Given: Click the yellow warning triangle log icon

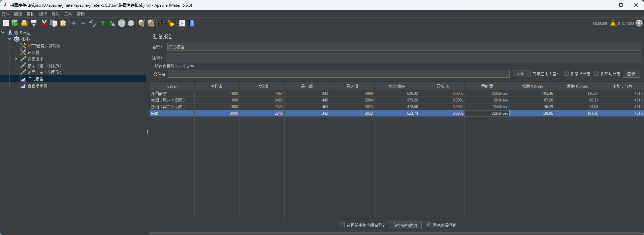Looking at the screenshot, I should pyautogui.click(x=613, y=23).
